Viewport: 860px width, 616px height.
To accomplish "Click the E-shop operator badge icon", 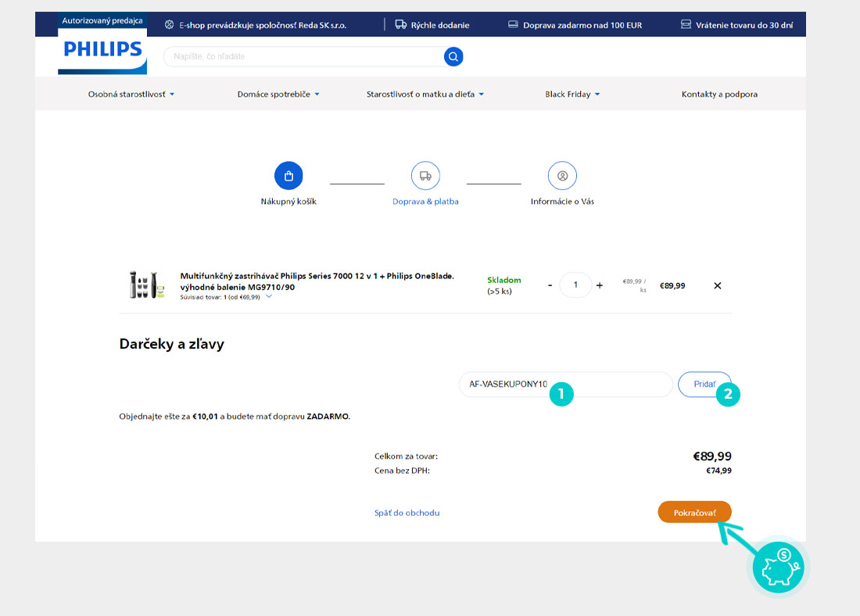I will [x=170, y=25].
